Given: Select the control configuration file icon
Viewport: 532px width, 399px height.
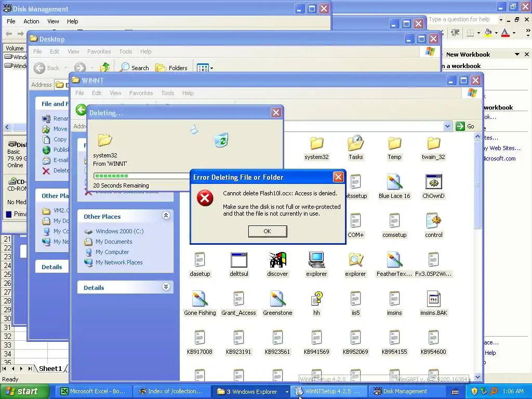Looking at the screenshot, I should [434, 225].
